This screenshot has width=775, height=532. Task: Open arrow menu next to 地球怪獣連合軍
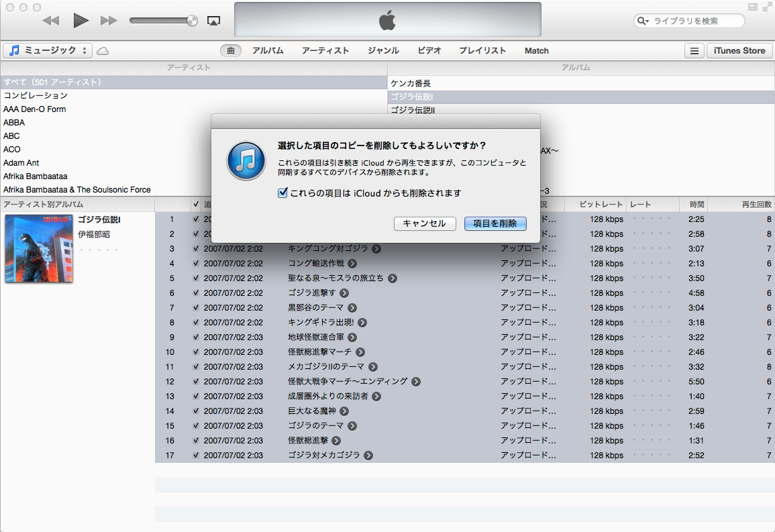[x=352, y=338]
